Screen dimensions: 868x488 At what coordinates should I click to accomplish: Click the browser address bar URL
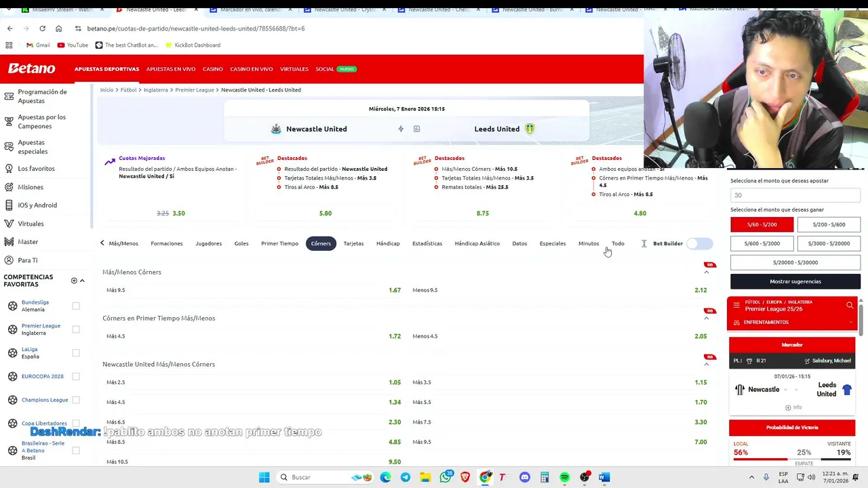(196, 28)
